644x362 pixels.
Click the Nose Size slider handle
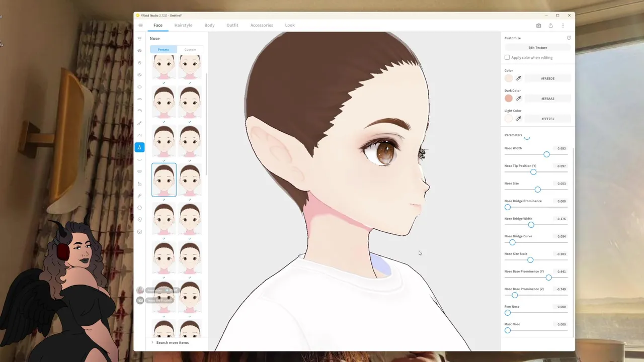pos(538,190)
